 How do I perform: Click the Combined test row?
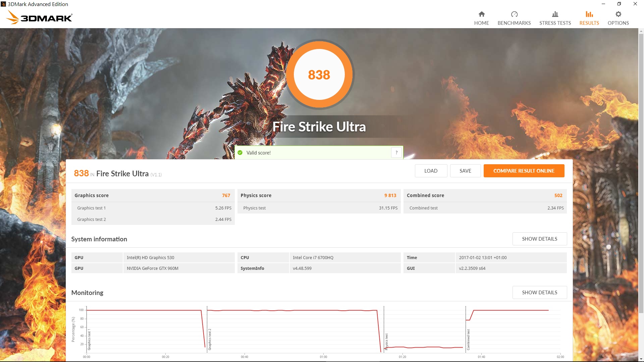pyautogui.click(x=485, y=208)
